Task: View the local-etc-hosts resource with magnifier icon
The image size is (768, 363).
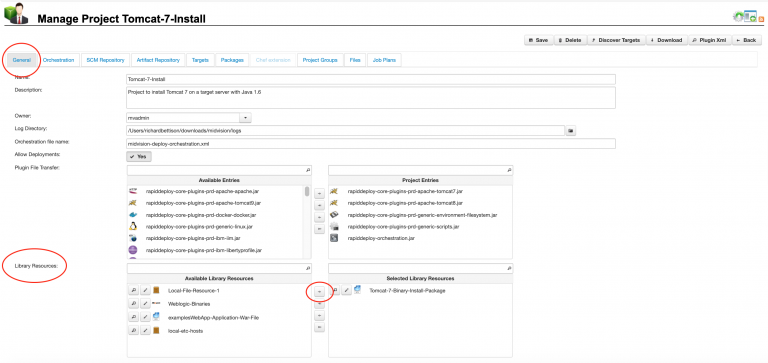Action: click(133, 331)
